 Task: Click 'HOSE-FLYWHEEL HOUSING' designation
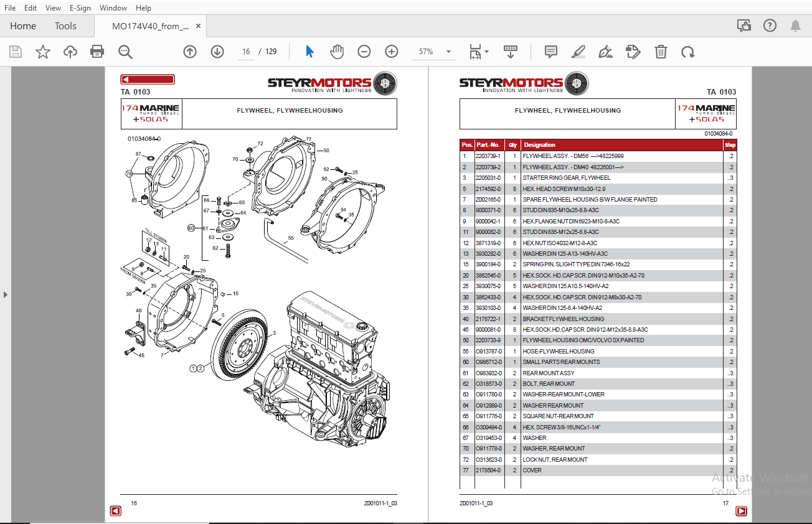click(x=559, y=351)
